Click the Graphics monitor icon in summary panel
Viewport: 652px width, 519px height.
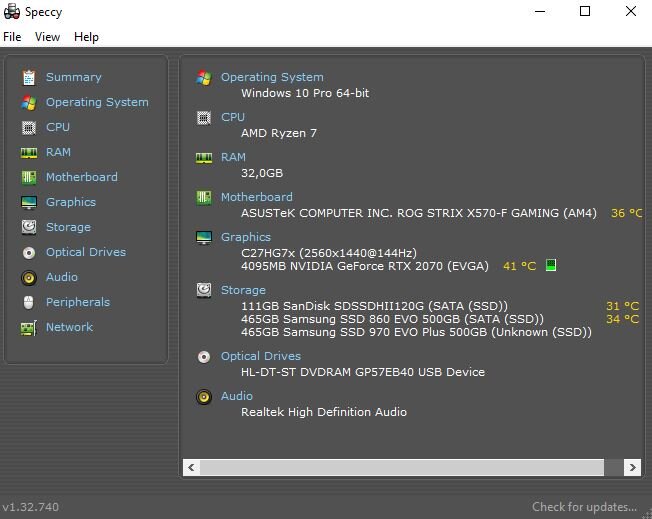click(x=204, y=237)
